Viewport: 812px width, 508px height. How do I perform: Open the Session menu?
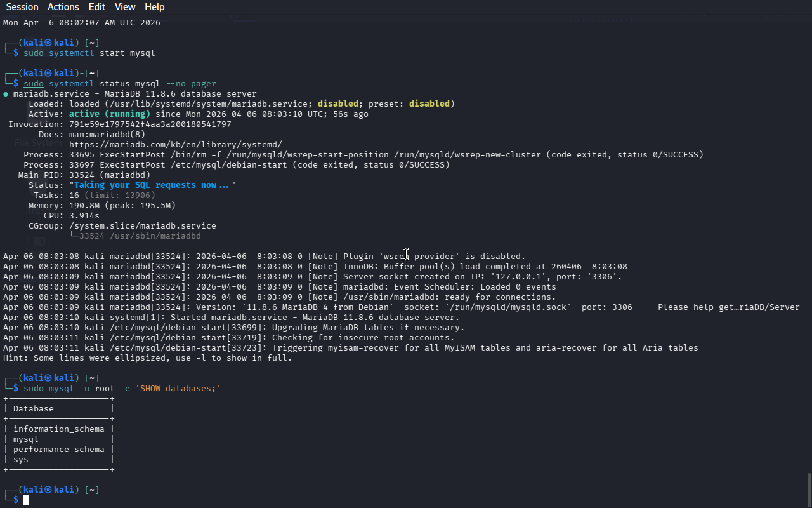point(22,7)
